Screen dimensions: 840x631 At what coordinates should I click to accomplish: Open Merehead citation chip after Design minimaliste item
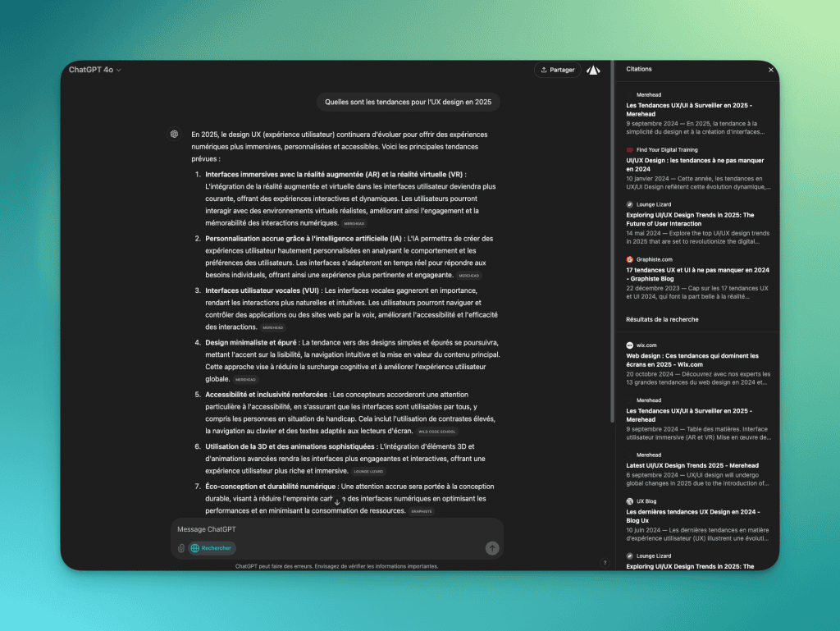click(x=245, y=379)
